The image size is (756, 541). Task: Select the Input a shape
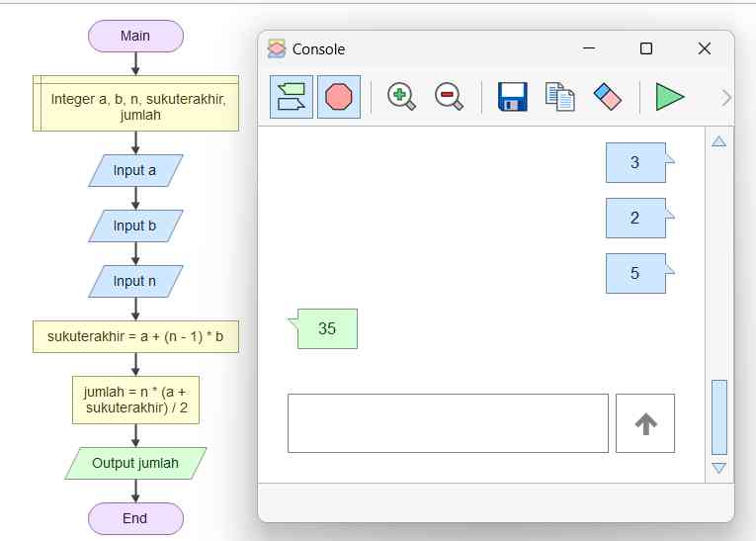(x=135, y=170)
